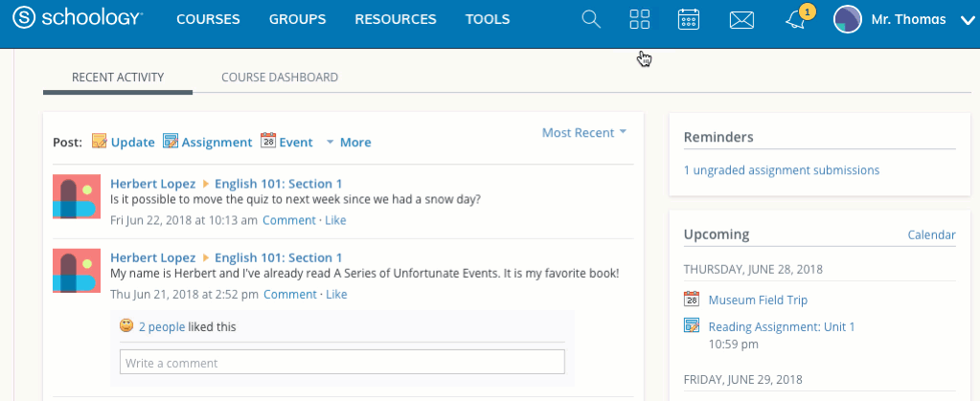This screenshot has width=980, height=401.
Task: Open the Groups menu
Action: (297, 19)
